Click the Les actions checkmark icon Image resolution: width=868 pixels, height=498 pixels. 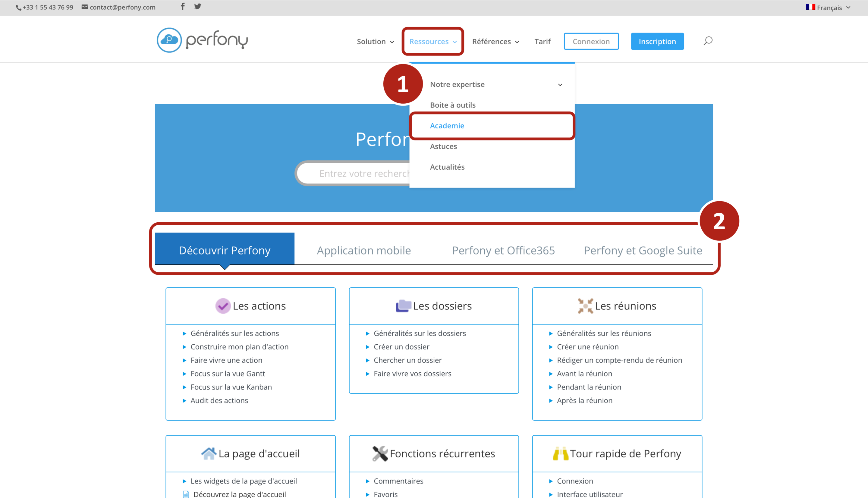tap(223, 306)
